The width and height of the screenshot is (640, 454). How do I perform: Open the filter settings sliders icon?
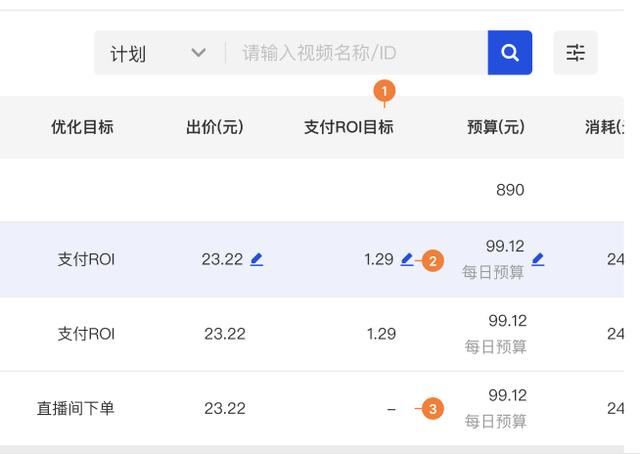[x=576, y=53]
